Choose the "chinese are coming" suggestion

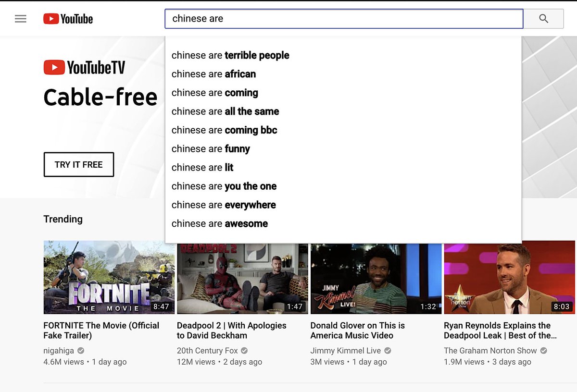coord(343,93)
